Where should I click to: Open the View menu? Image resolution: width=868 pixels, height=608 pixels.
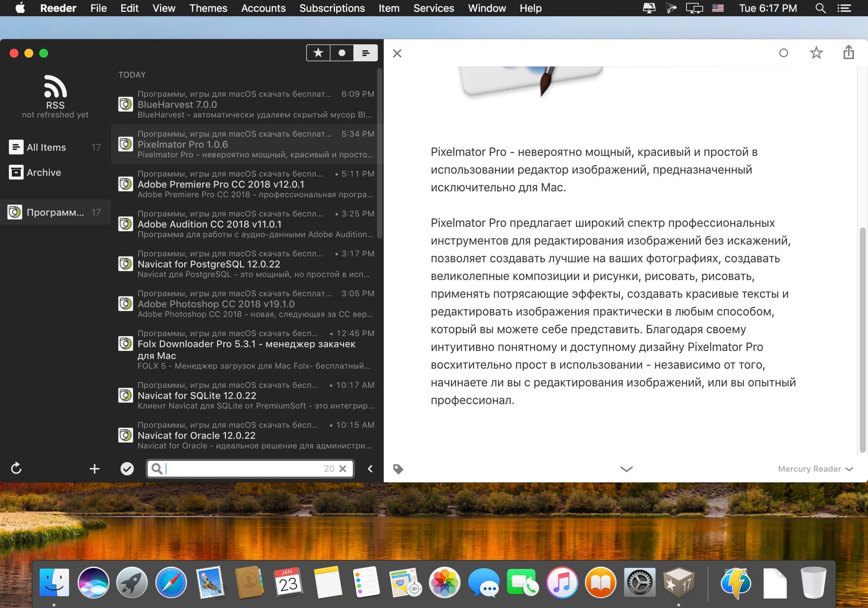click(164, 8)
